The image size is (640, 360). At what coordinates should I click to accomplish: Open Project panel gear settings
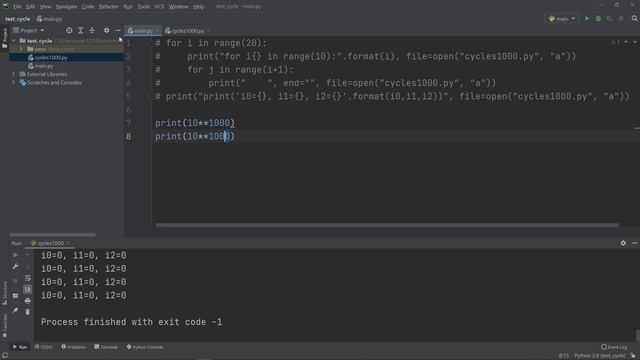point(107,31)
